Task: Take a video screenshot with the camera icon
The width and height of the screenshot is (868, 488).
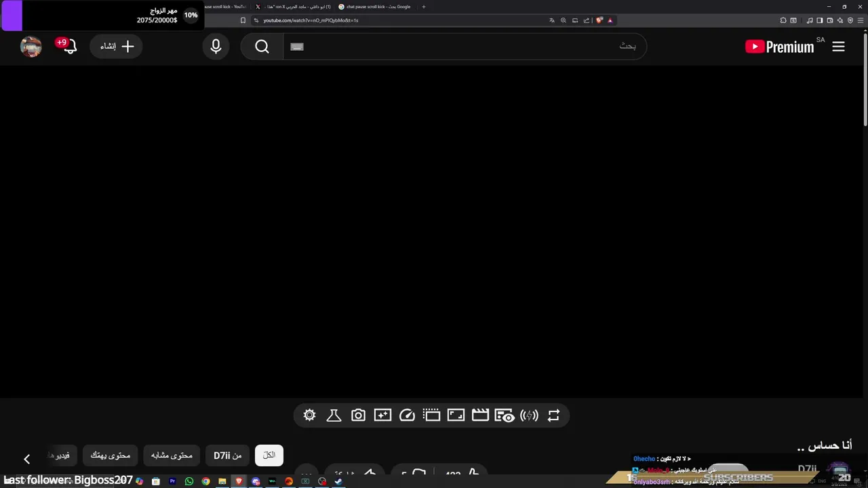Action: pos(358,415)
